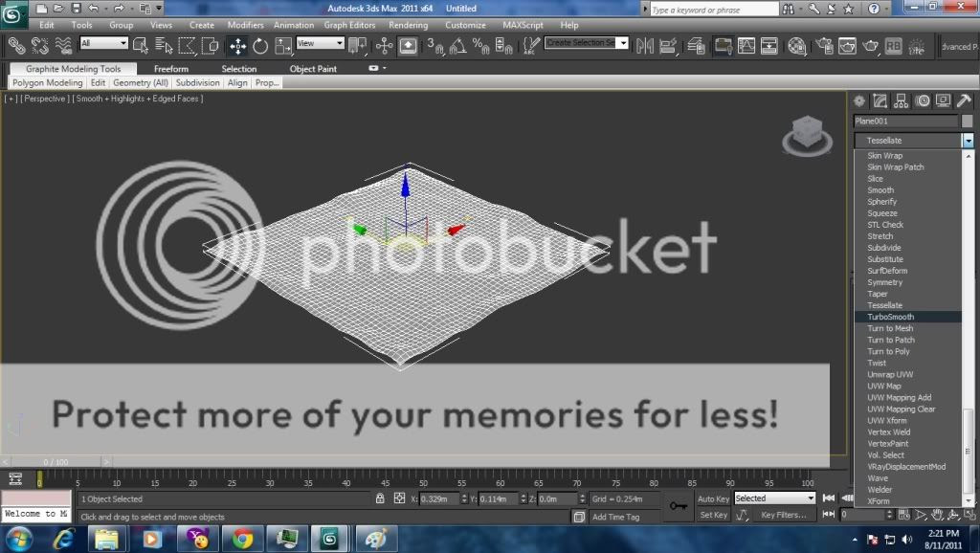This screenshot has width=980, height=553.
Task: Switch to the Freeform ribbon tab
Action: click(171, 69)
